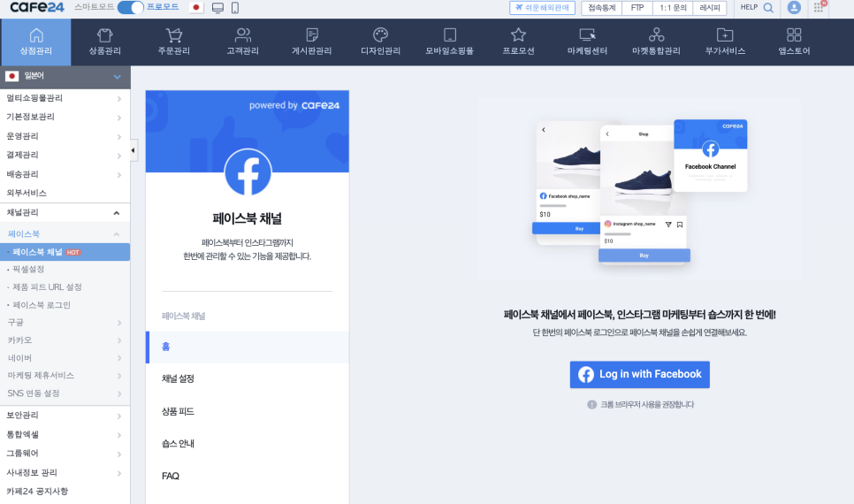Collapse the 채널관리 section
Screen dimensions: 854x504
click(x=65, y=212)
